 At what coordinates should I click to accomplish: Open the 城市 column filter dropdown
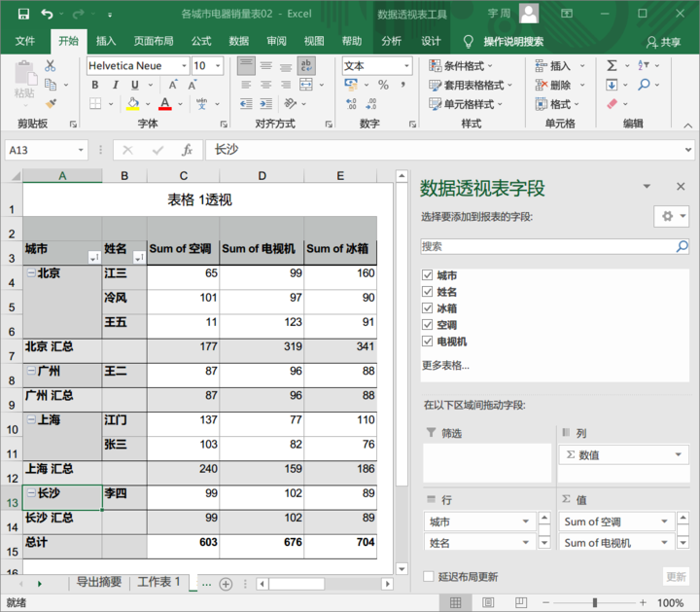click(x=93, y=256)
